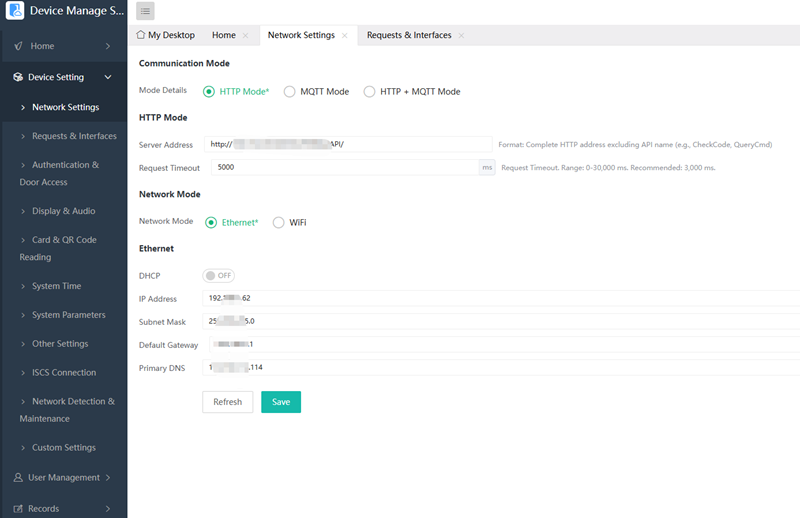The width and height of the screenshot is (800, 518).
Task: Close the Network Settings tab
Action: (x=344, y=35)
